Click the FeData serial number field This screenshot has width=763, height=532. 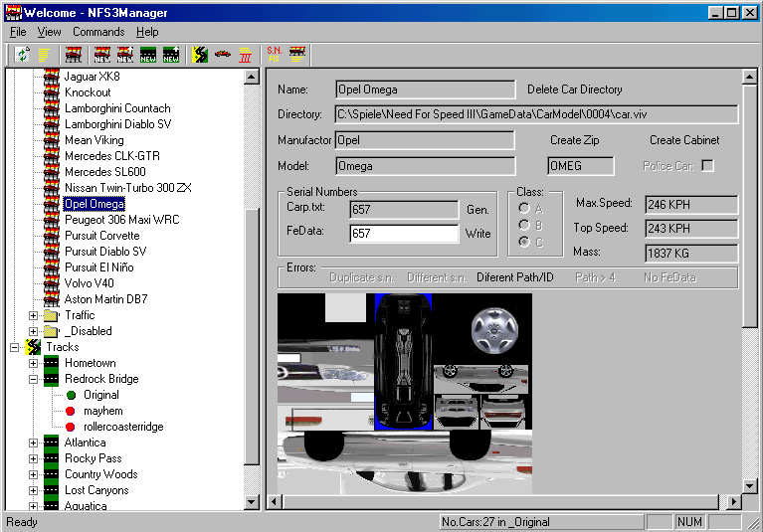(403, 234)
